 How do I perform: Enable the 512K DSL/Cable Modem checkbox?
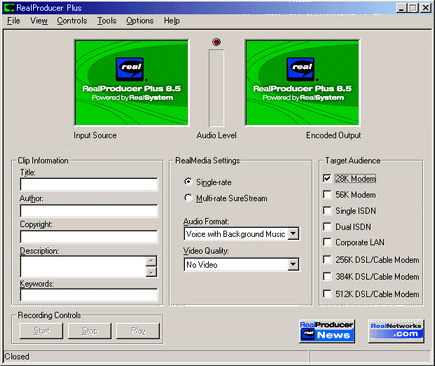coord(327,294)
